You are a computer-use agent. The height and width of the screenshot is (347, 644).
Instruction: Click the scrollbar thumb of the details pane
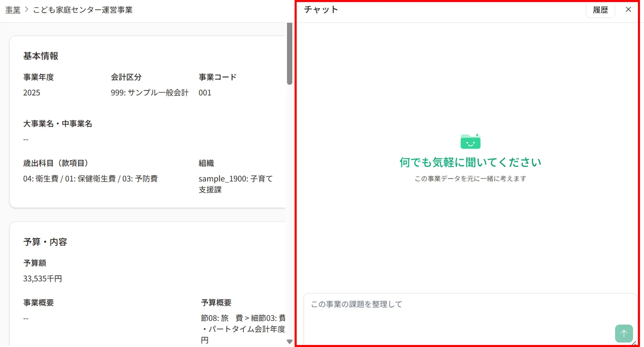coord(289,54)
